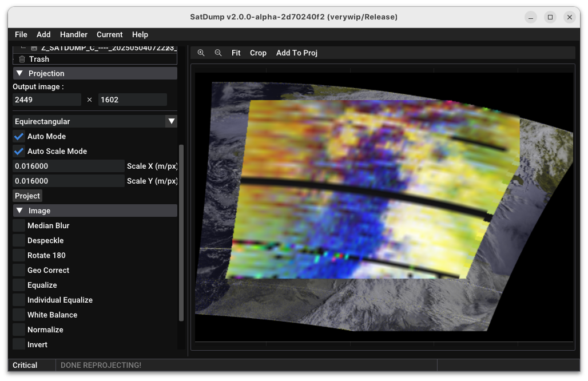Toggle the White Balance checkbox

19,315
